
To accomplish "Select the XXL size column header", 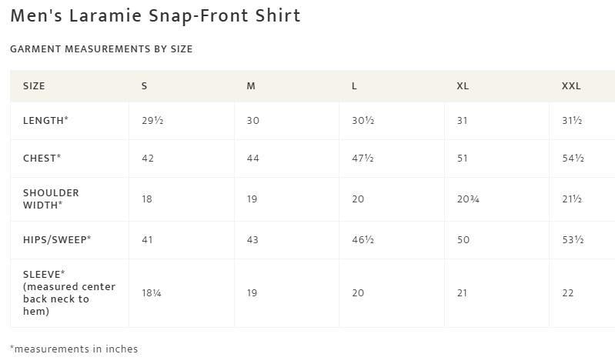I will pos(571,86).
